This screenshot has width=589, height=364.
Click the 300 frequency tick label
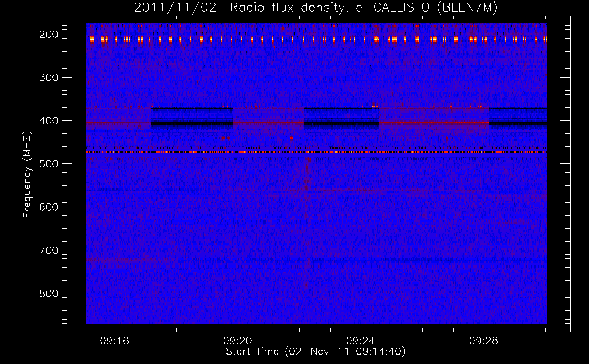point(49,78)
